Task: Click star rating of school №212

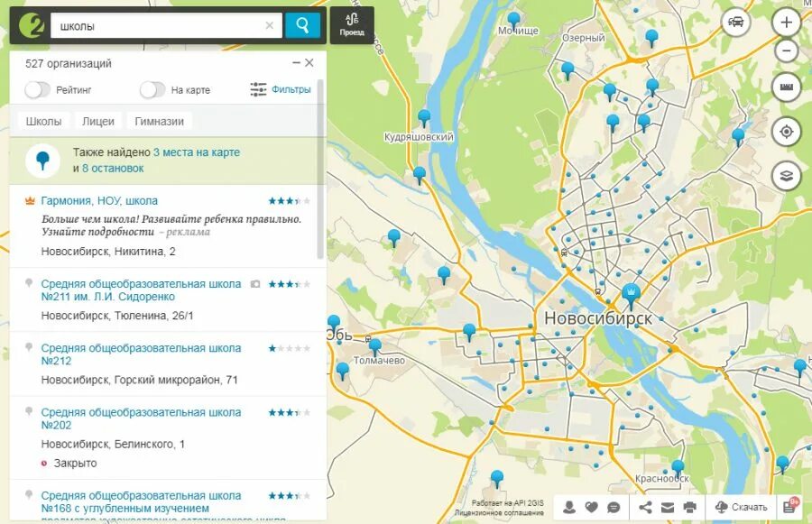Action: point(290,348)
